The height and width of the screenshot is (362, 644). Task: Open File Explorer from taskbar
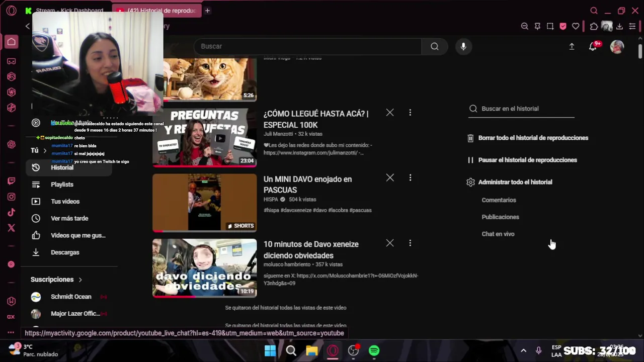pos(311,350)
